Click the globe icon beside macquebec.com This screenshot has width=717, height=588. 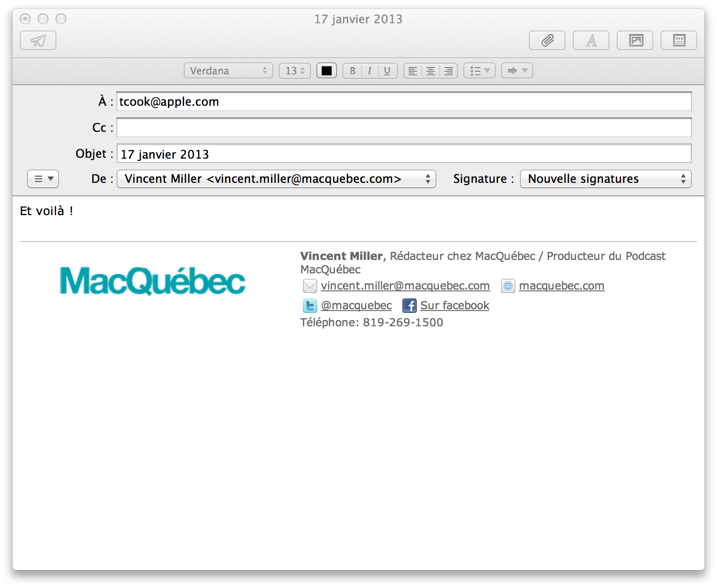tap(508, 286)
